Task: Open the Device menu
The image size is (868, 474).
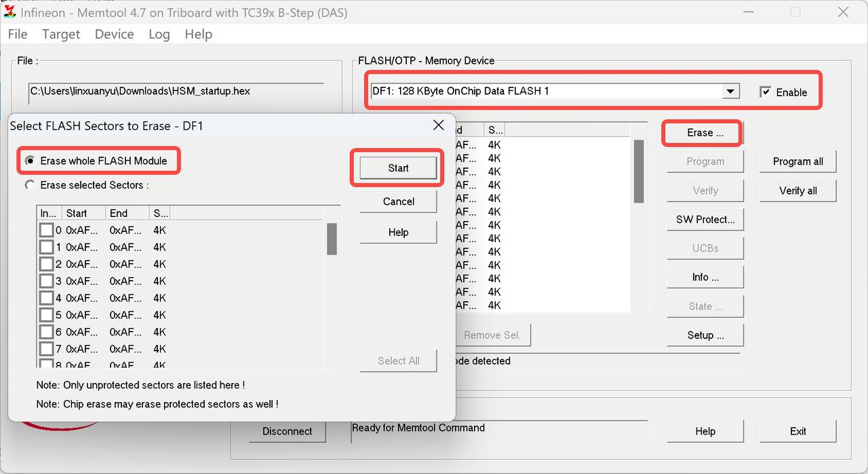Action: (114, 34)
